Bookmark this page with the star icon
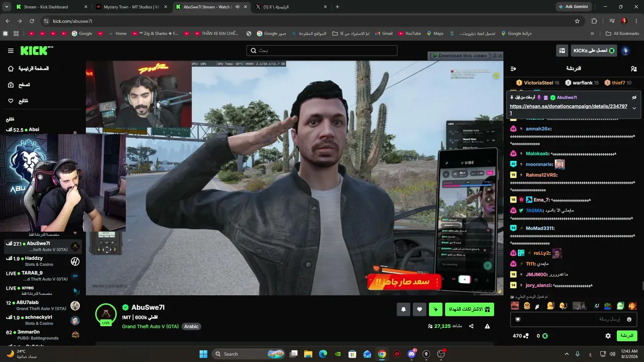Screen dimensions: 644x362 pyautogui.click(x=577, y=21)
